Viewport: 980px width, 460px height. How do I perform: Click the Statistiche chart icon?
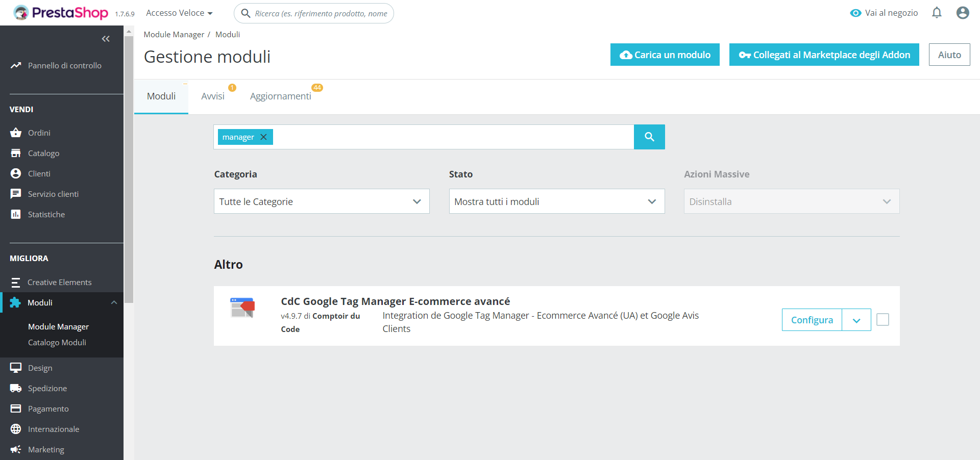click(x=16, y=214)
